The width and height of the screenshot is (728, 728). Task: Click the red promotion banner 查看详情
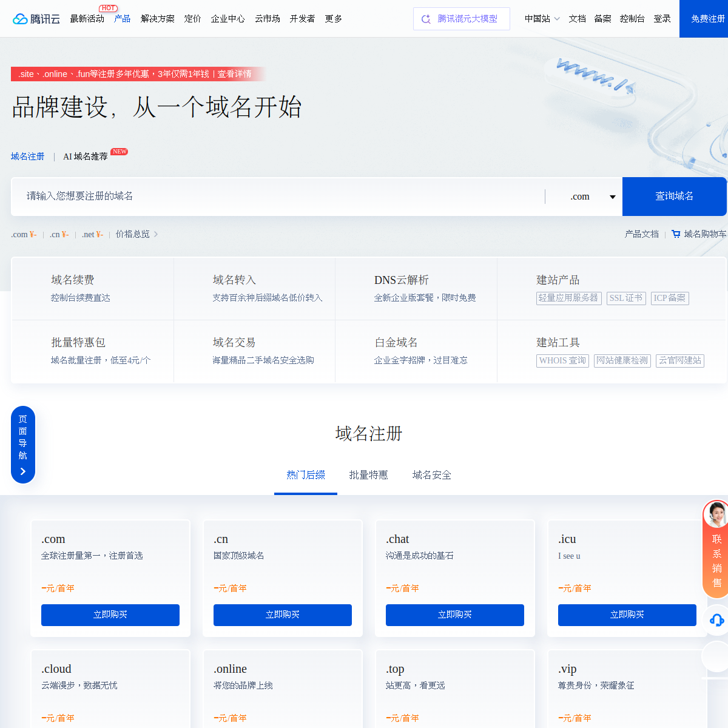coord(235,74)
